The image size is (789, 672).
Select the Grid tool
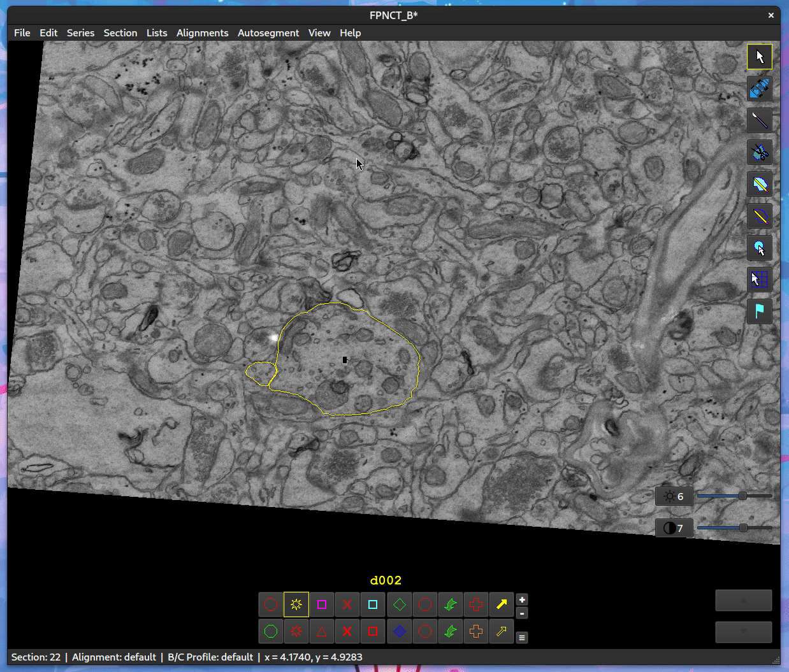[x=759, y=280]
